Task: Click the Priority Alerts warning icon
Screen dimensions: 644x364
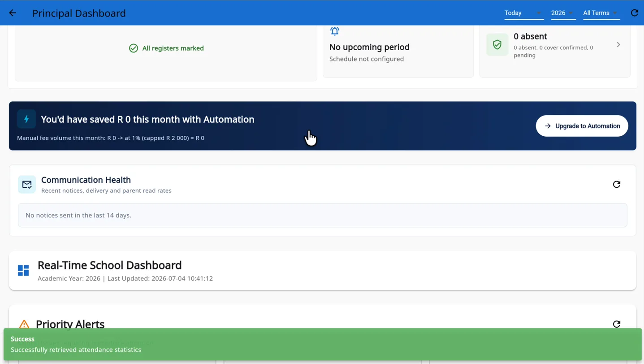Action: click(24, 324)
